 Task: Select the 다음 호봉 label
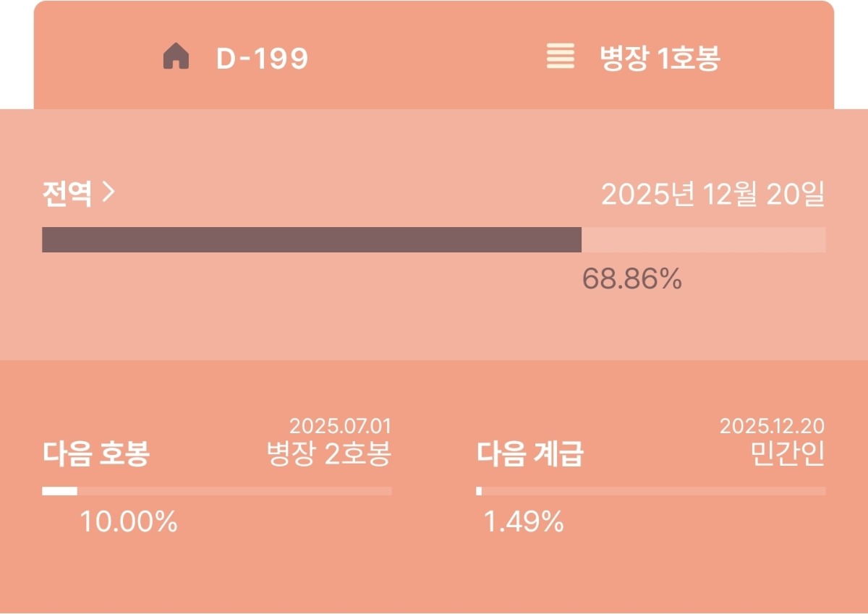tap(95, 455)
